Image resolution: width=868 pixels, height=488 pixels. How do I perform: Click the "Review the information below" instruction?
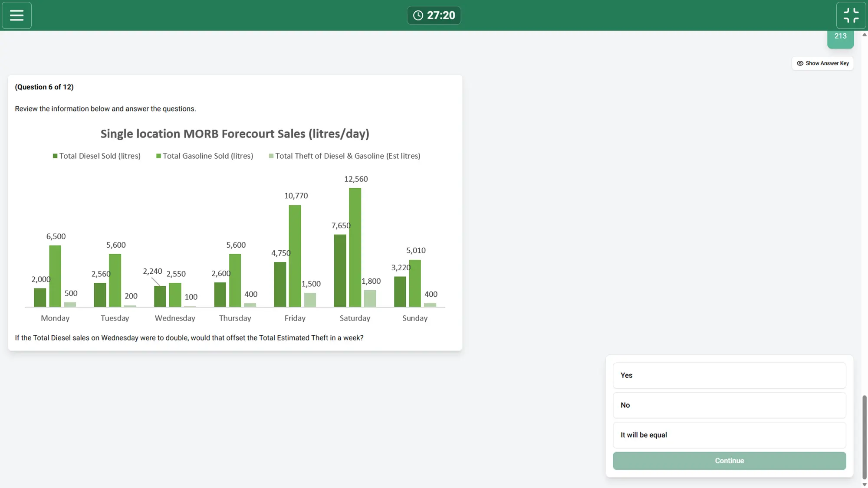[105, 109]
